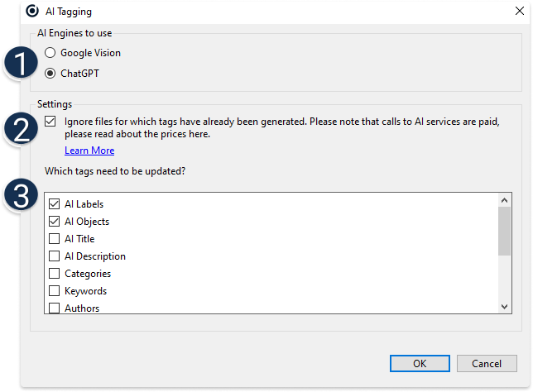
Task: Check the Authors tag option
Action: (x=55, y=308)
